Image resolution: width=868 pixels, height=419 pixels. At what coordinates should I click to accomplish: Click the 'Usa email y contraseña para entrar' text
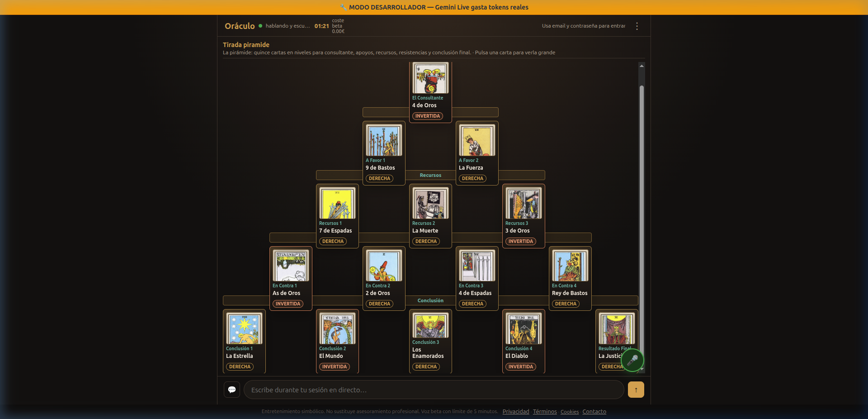(584, 26)
